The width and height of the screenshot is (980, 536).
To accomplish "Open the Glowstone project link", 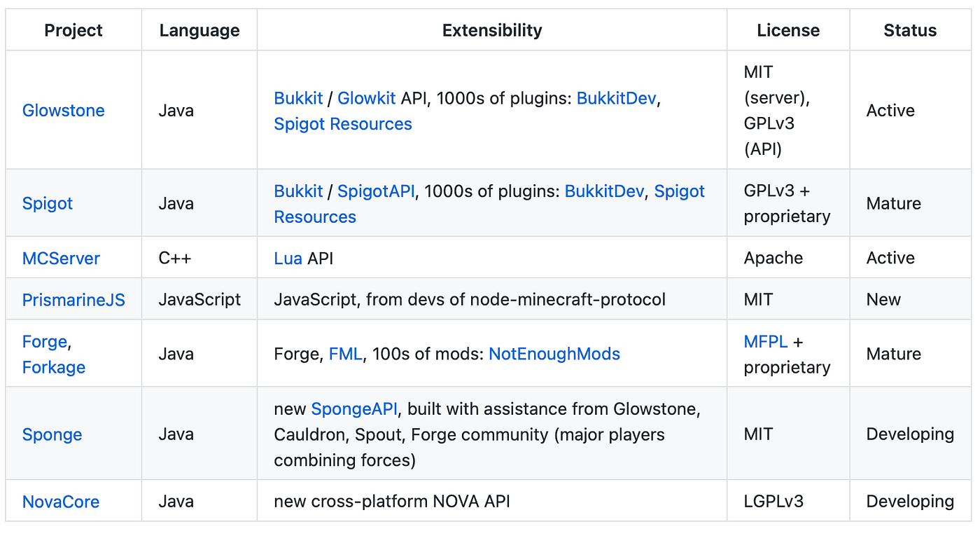I will coord(64,111).
